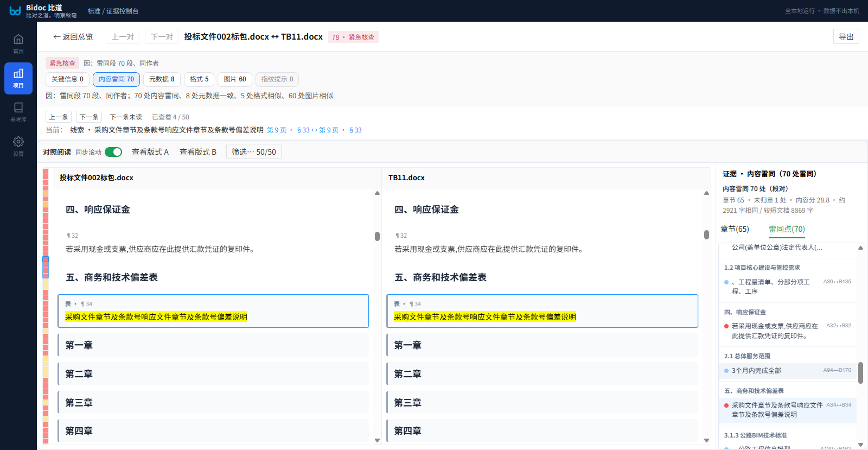Click right document 第四章 block
Viewport: 868px width, 450px height.
tap(542, 431)
